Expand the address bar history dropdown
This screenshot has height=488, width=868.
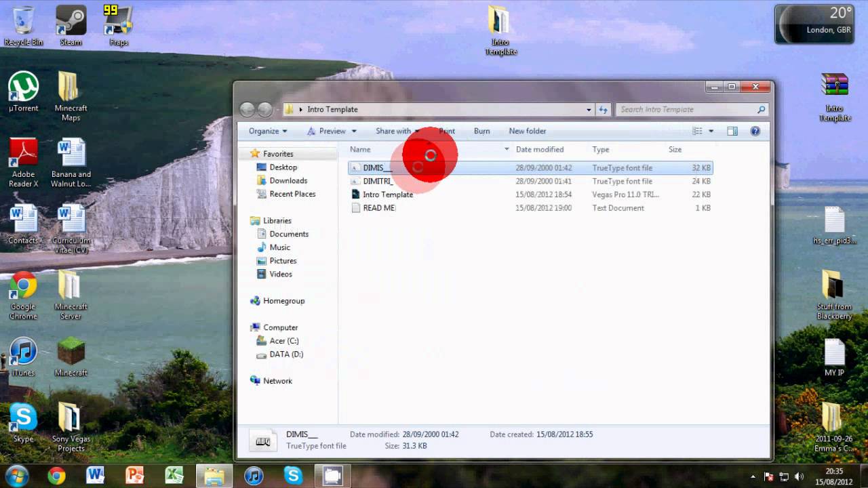coord(589,109)
